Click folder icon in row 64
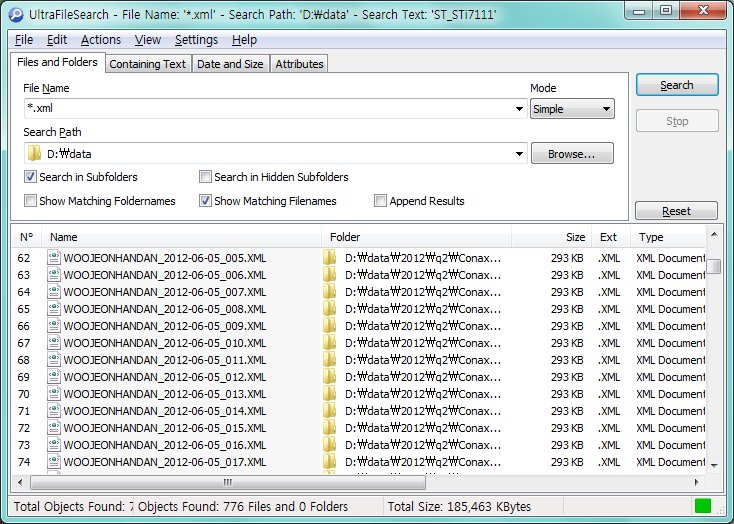The width and height of the screenshot is (734, 524). pos(330,292)
